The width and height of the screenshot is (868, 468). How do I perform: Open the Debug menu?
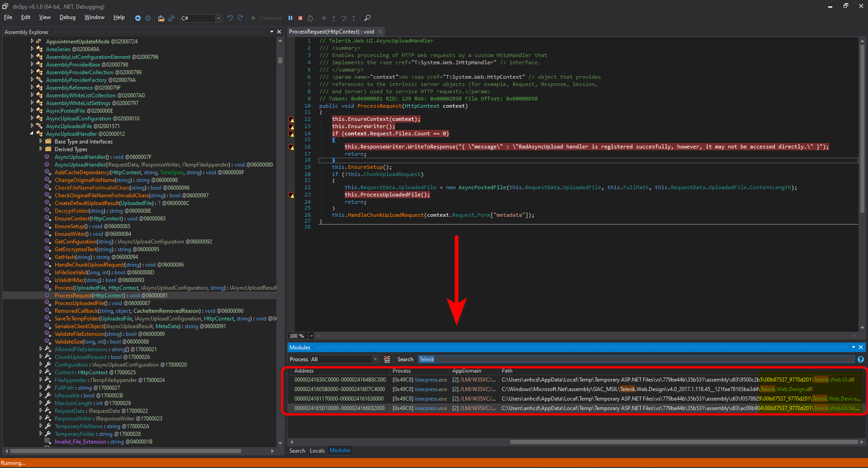(67, 17)
